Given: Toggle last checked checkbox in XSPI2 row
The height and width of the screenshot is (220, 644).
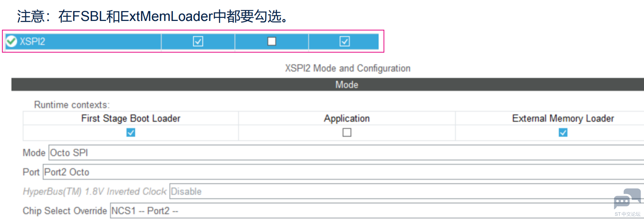Looking at the screenshot, I should [x=345, y=41].
